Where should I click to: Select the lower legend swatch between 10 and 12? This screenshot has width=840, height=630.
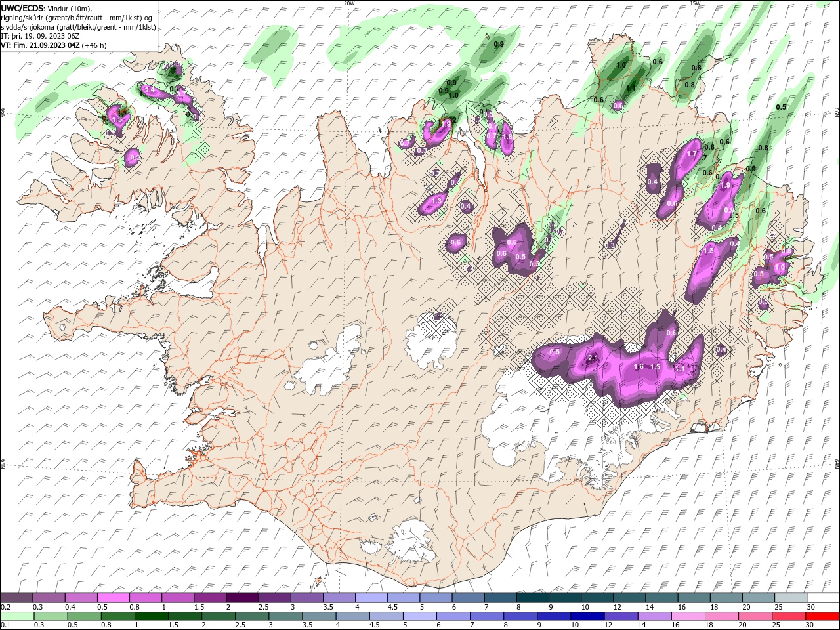click(587, 616)
